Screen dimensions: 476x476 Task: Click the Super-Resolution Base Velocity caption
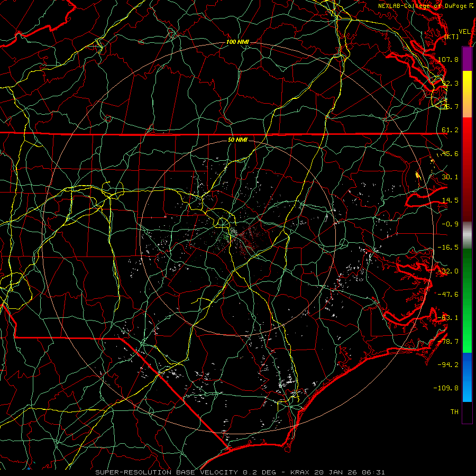[240, 472]
